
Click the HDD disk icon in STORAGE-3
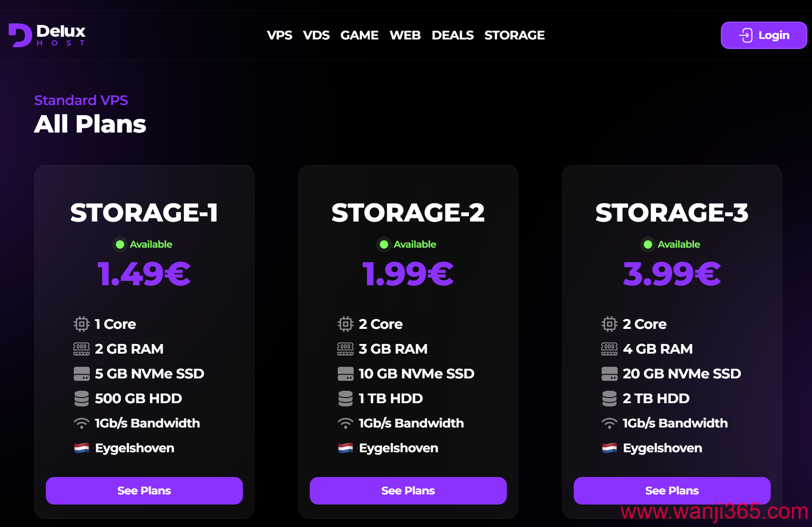pyautogui.click(x=609, y=399)
